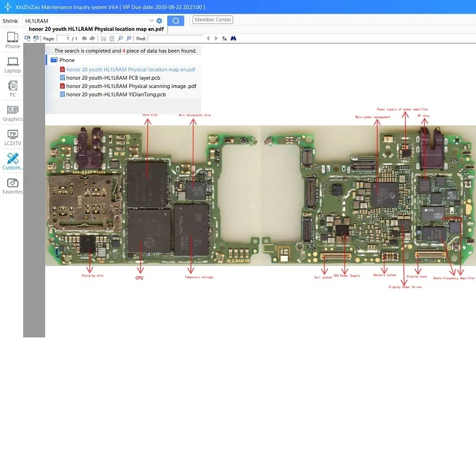Click the binoculars advanced search icon

233,38
